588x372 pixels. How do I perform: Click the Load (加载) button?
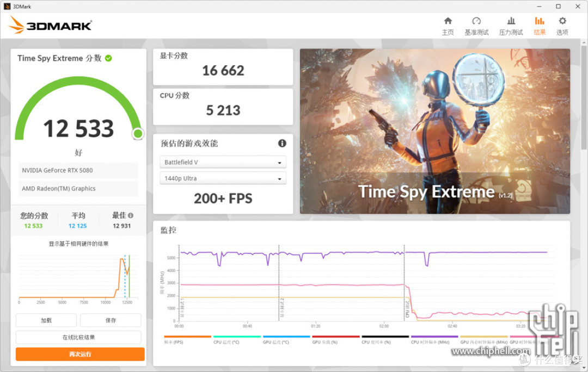[46, 320]
